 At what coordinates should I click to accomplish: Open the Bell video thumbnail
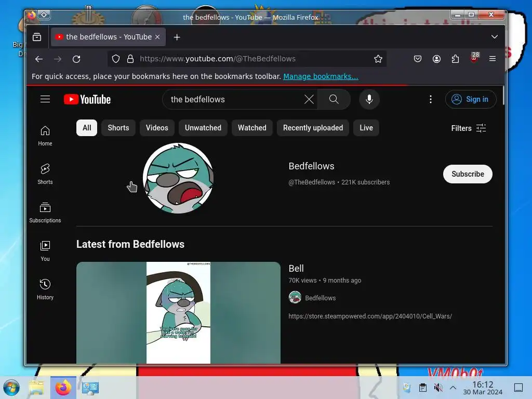coord(179,312)
